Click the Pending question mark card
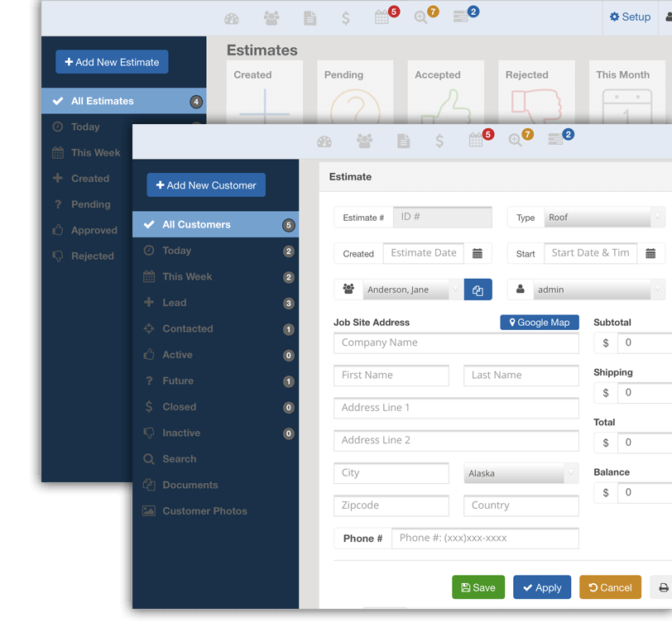 (355, 92)
